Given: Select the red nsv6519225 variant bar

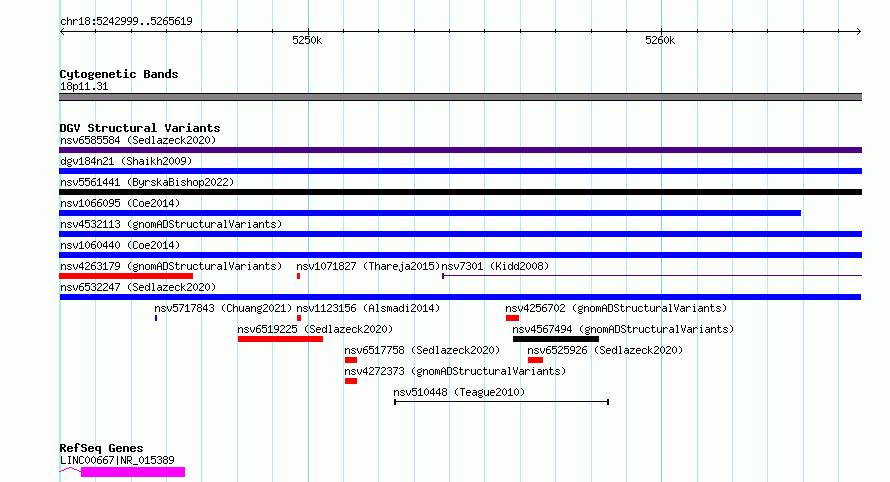Looking at the screenshot, I should [280, 339].
